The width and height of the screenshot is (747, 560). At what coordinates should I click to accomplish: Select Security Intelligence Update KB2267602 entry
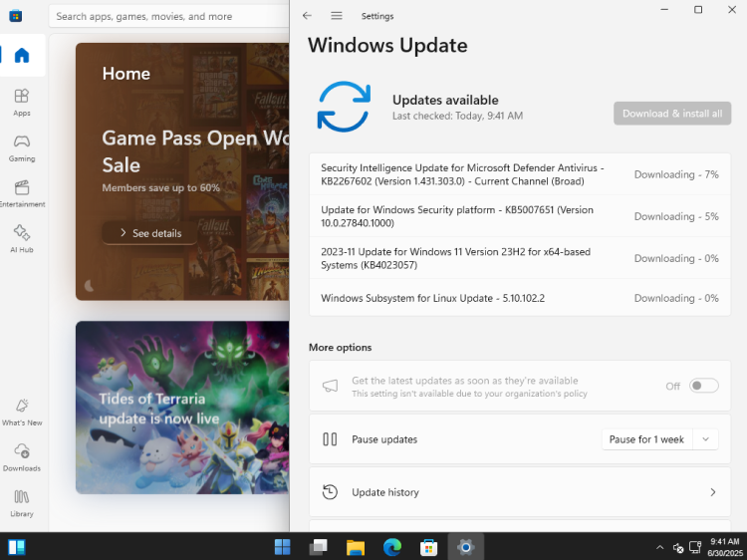click(x=520, y=174)
